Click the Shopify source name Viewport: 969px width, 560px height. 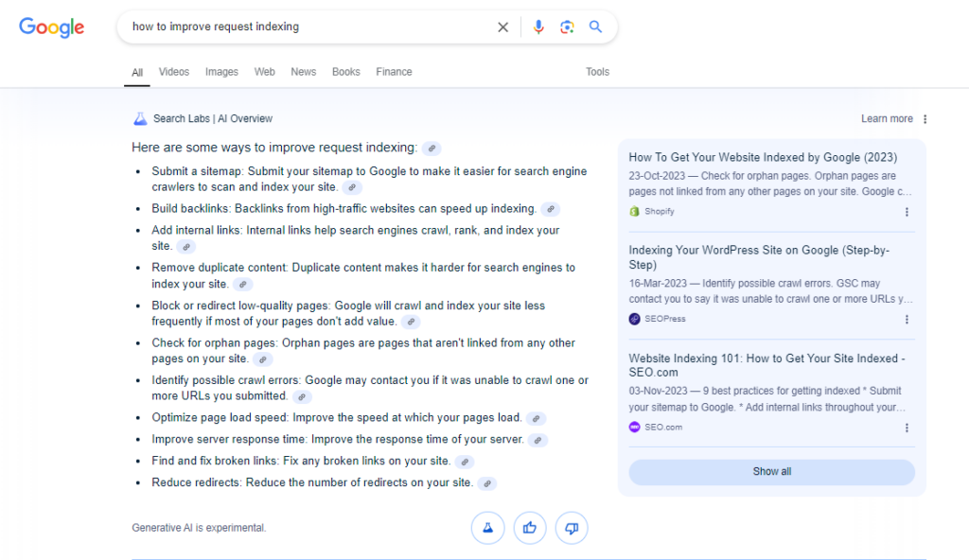pyautogui.click(x=660, y=211)
